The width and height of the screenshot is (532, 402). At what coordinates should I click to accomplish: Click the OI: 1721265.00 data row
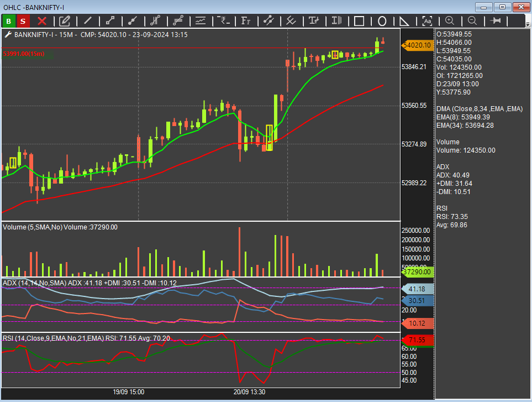[460, 76]
